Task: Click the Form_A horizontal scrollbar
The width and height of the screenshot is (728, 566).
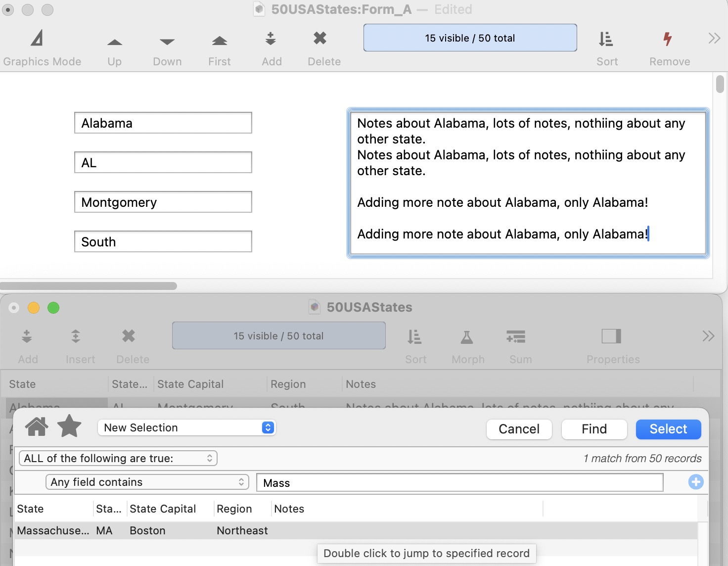Action: tap(89, 286)
